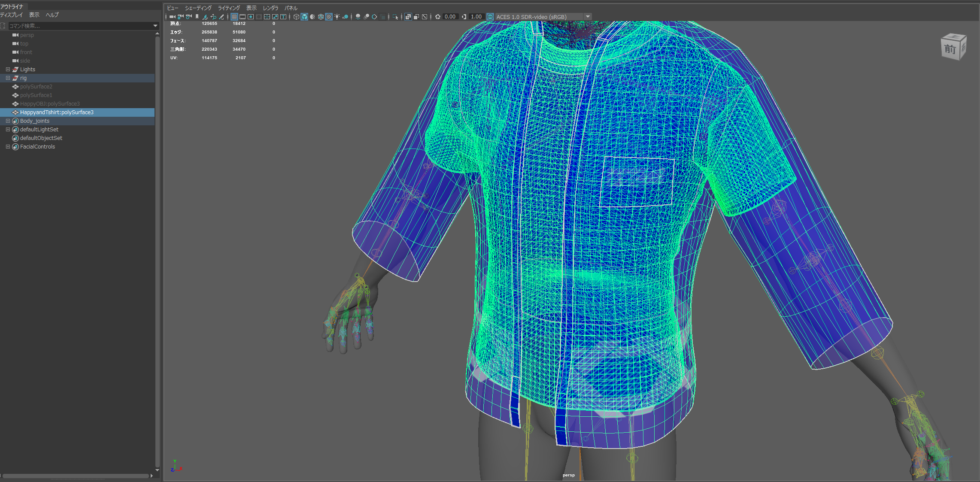Click use all lights bulb icon
This screenshot has height=482, width=980.
click(337, 17)
